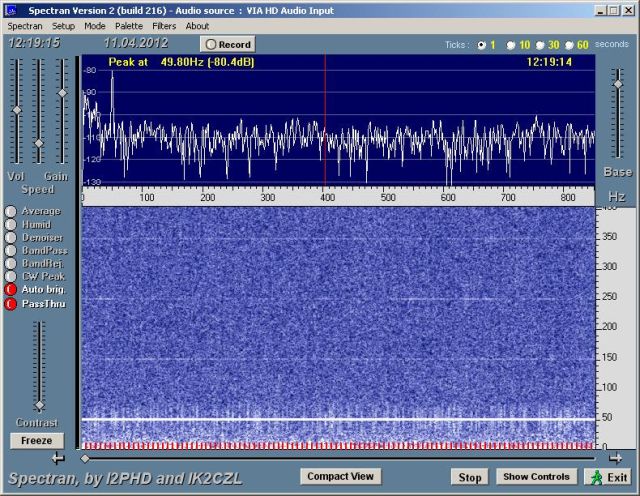Screen dimensions: 640x496
Task: Click the Freeze button
Action: (x=37, y=441)
